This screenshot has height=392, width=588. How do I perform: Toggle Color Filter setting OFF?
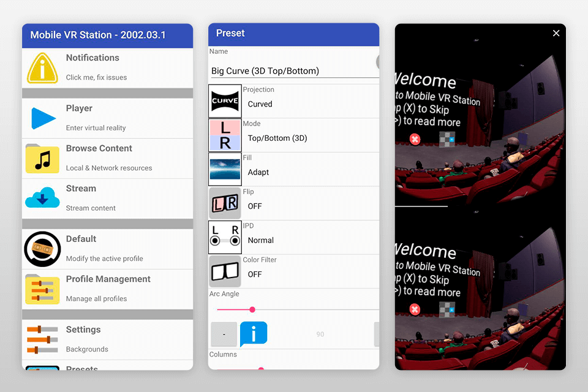pyautogui.click(x=255, y=274)
